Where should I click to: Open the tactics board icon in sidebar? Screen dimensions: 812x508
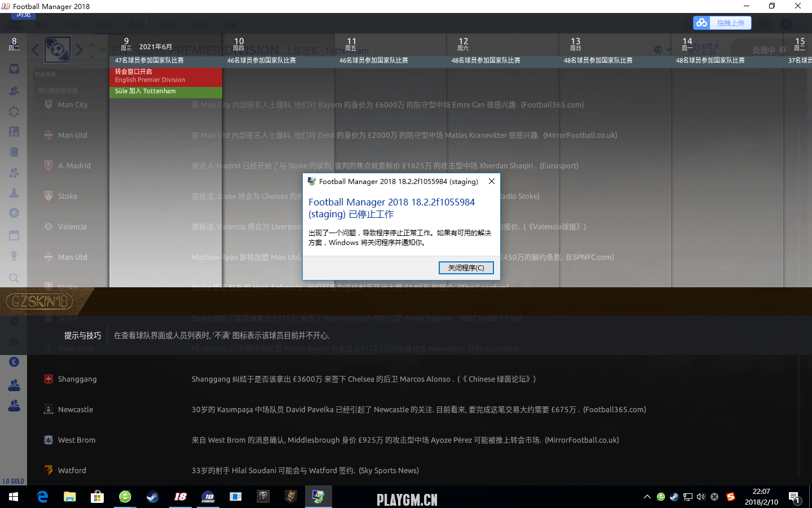pyautogui.click(x=14, y=132)
